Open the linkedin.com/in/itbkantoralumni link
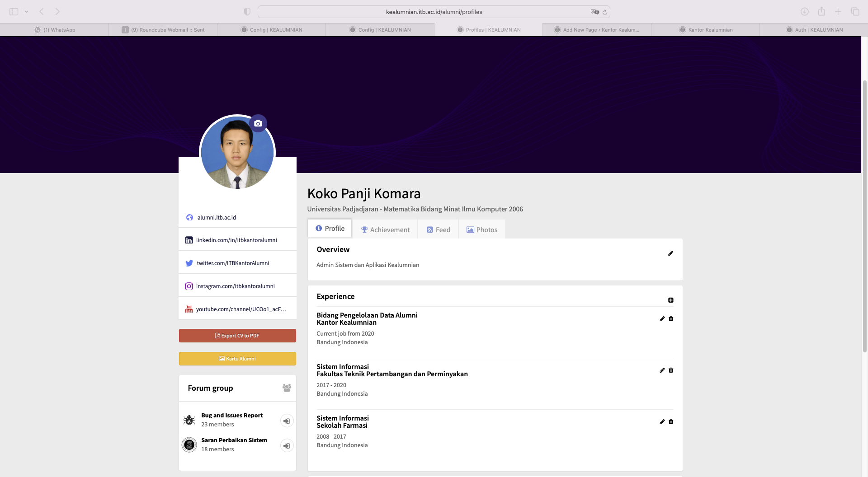The height and width of the screenshot is (477, 868). (x=236, y=240)
